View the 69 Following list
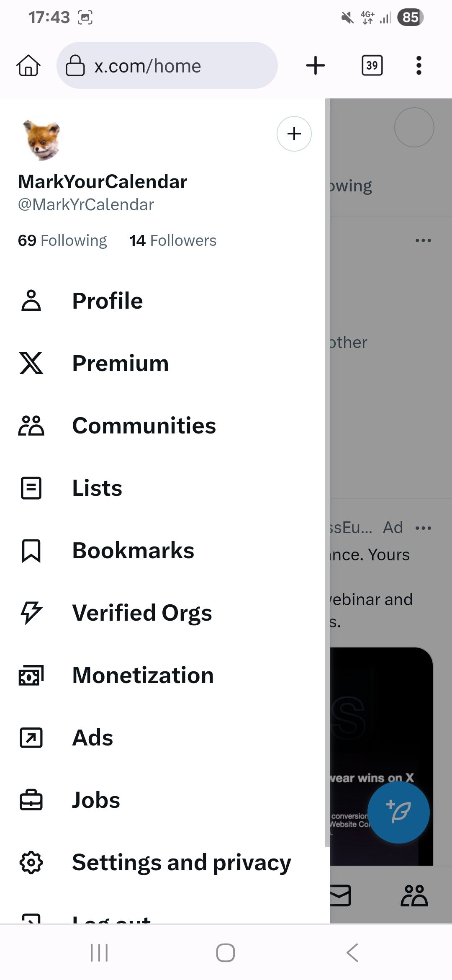452x980 pixels. [x=62, y=240]
